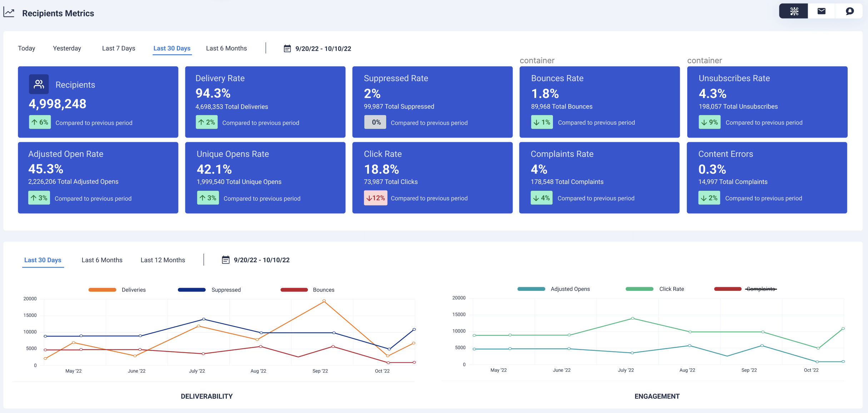Select the Today tab

(x=26, y=48)
